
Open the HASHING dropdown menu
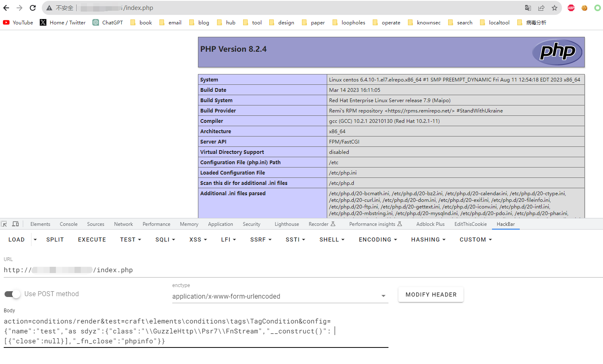coord(428,239)
